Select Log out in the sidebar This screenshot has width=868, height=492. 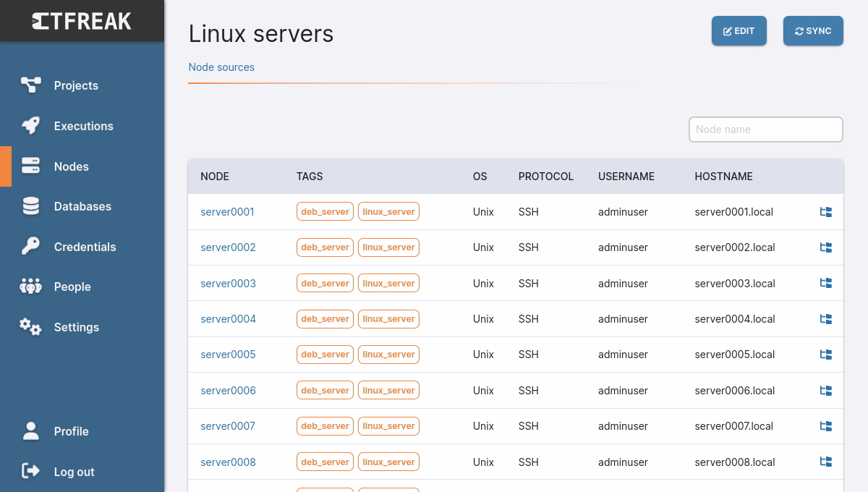click(x=74, y=472)
